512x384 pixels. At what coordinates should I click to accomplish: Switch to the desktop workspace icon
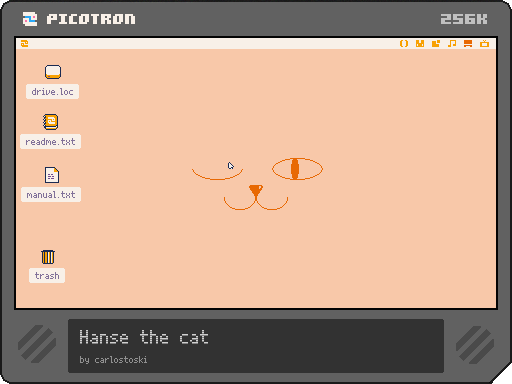(x=468, y=44)
